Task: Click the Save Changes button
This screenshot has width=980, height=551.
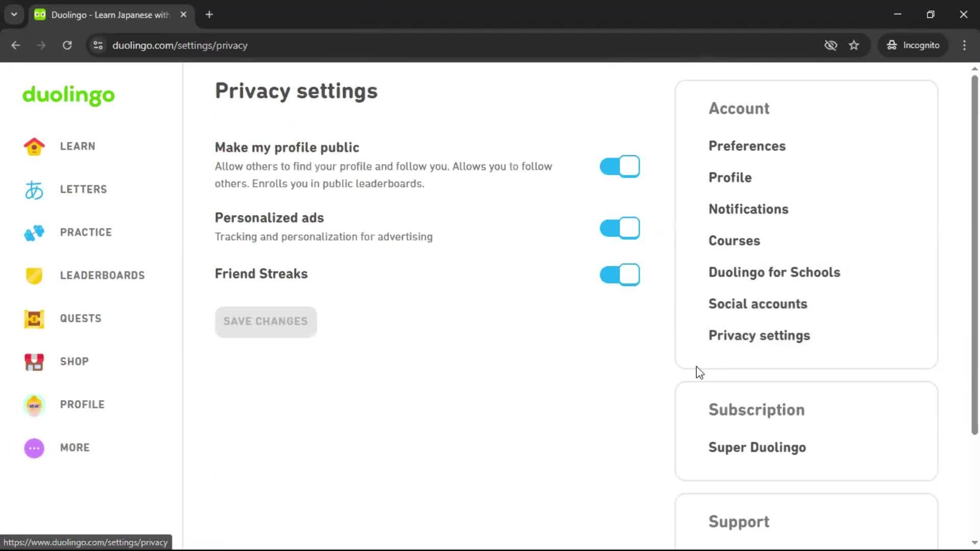Action: click(265, 321)
